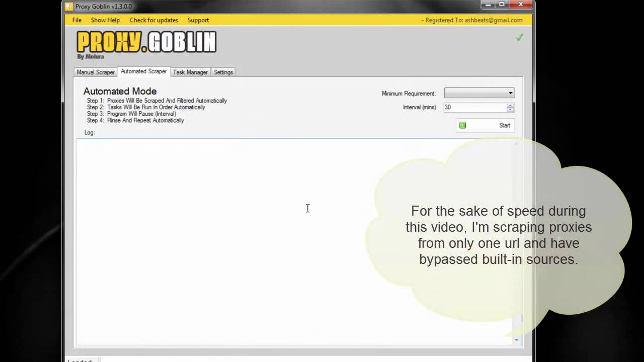Click the green play icon on Start
The height and width of the screenshot is (362, 644).
(463, 125)
